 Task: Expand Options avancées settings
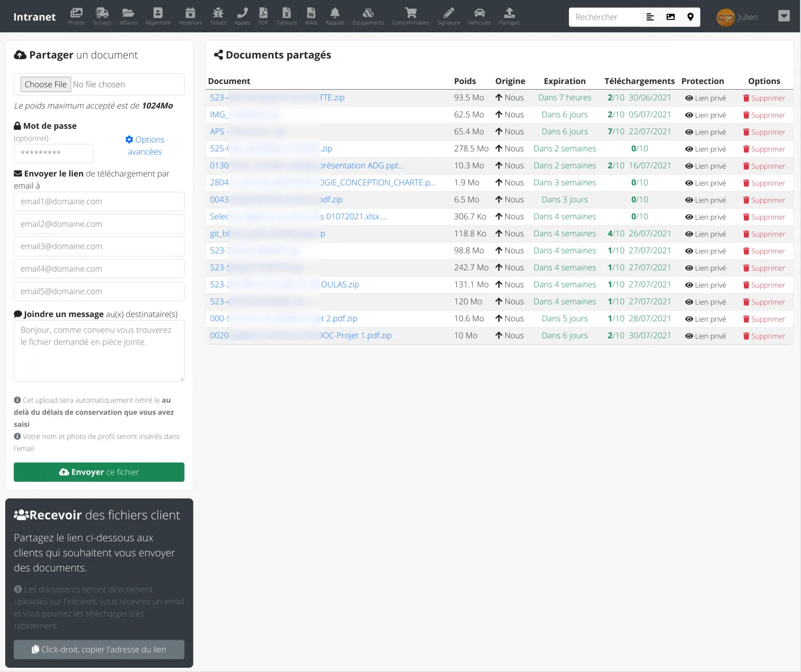144,145
